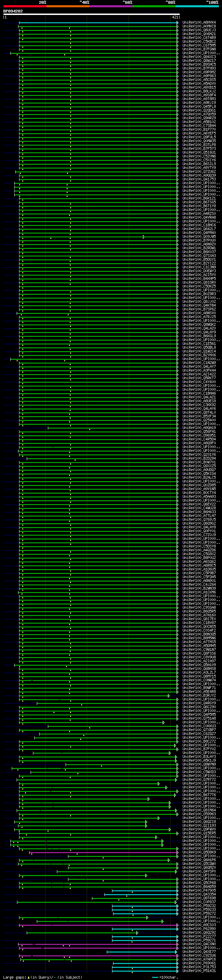Image resolution: width=222 pixels, height=980 pixels.
Task: Click the white query sequence bar
Action: [92, 14]
